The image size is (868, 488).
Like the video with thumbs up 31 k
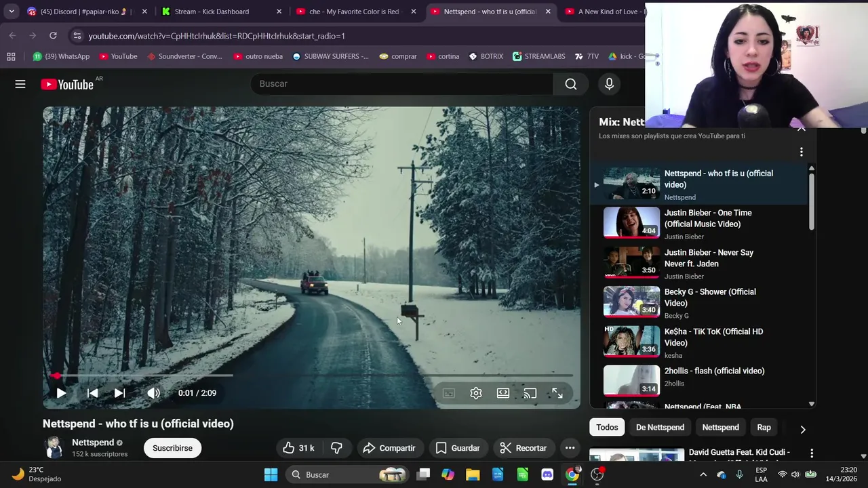pyautogui.click(x=298, y=448)
